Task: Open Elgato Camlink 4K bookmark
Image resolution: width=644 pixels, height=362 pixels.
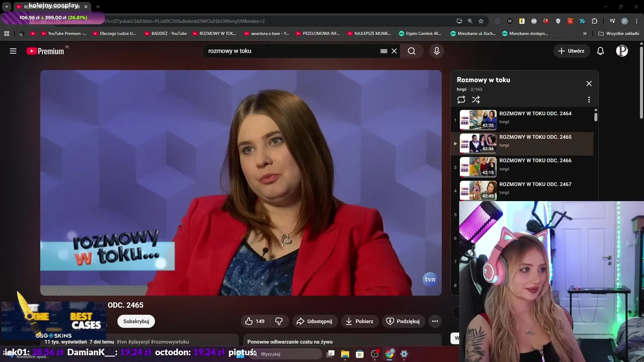Action: [420, 34]
